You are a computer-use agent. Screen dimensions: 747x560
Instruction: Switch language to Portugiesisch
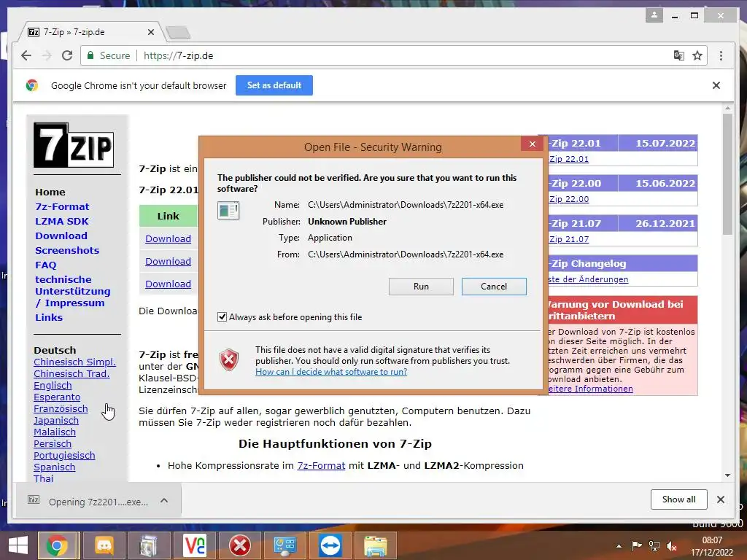click(64, 455)
